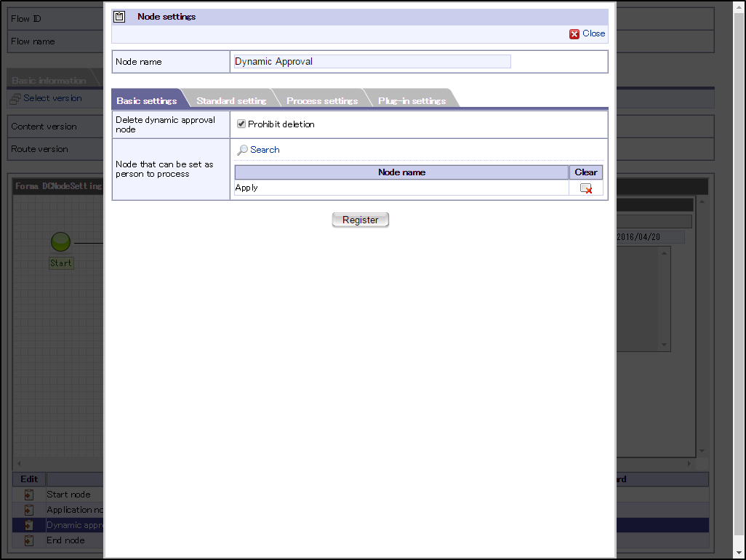Click the flow canvas left scroll arrow
746x560 pixels.
click(x=19, y=463)
